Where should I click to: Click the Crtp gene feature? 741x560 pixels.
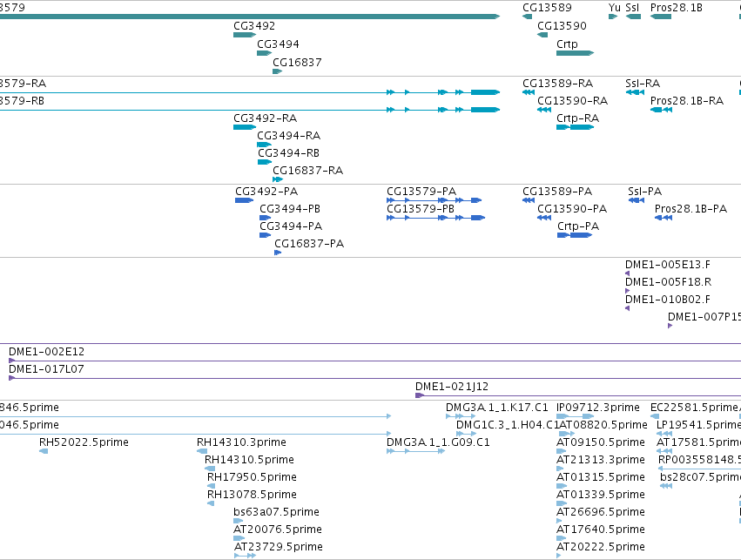pos(576,53)
